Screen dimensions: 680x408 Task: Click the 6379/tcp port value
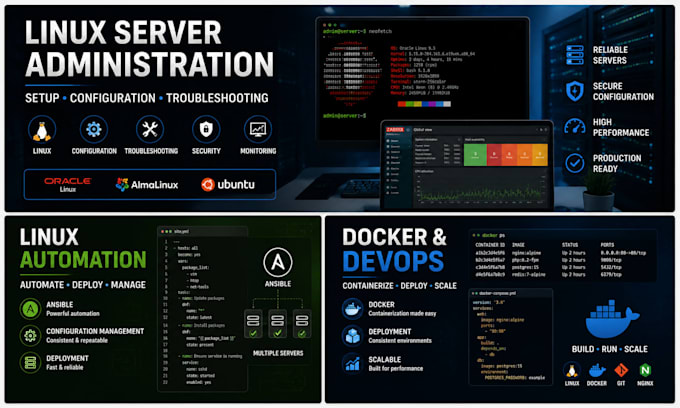pos(611,274)
